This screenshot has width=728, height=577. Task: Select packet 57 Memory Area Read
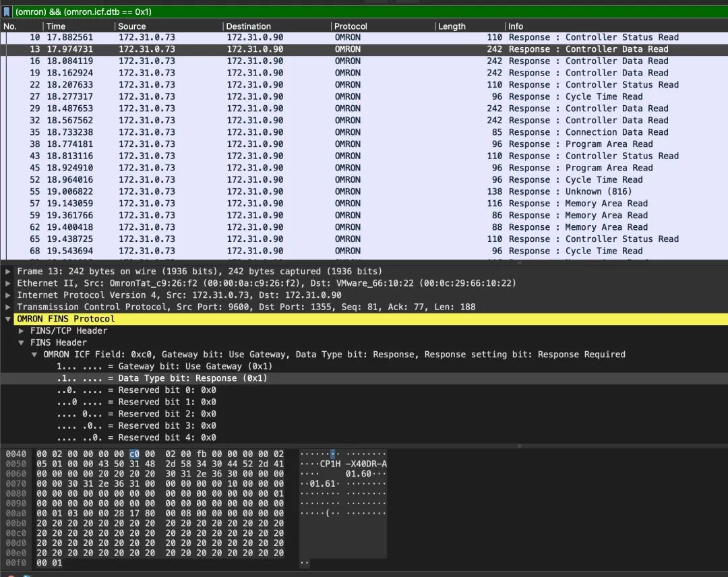(x=364, y=204)
